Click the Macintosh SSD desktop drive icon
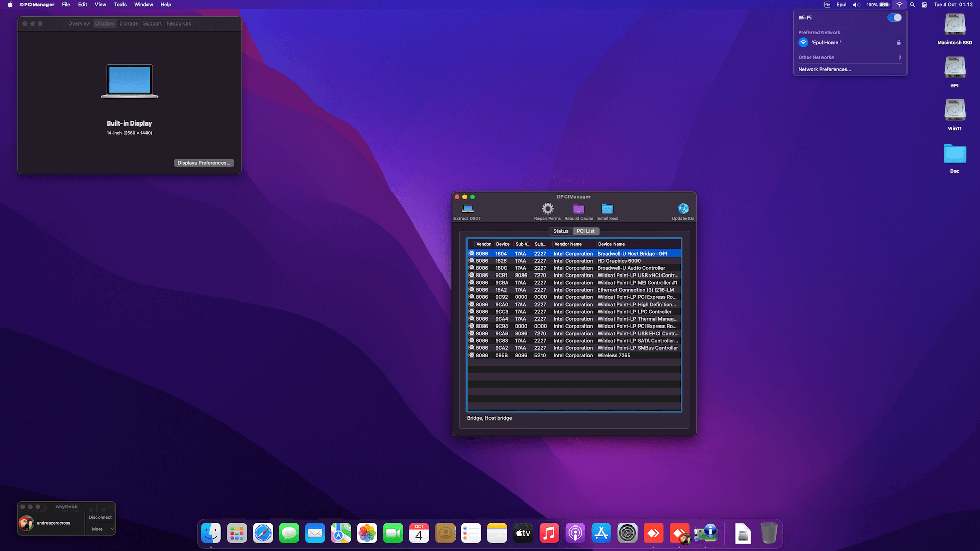 (954, 24)
